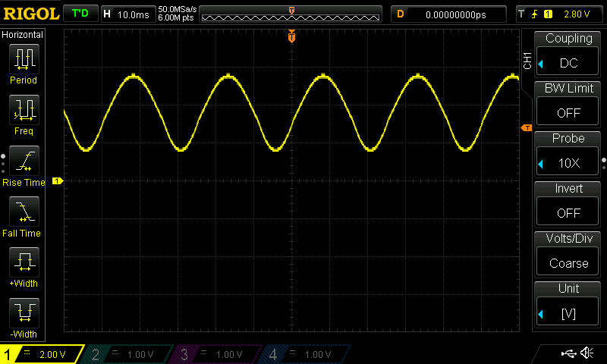The width and height of the screenshot is (607, 364).
Task: Click the USB connection status icon
Action: pos(568,353)
